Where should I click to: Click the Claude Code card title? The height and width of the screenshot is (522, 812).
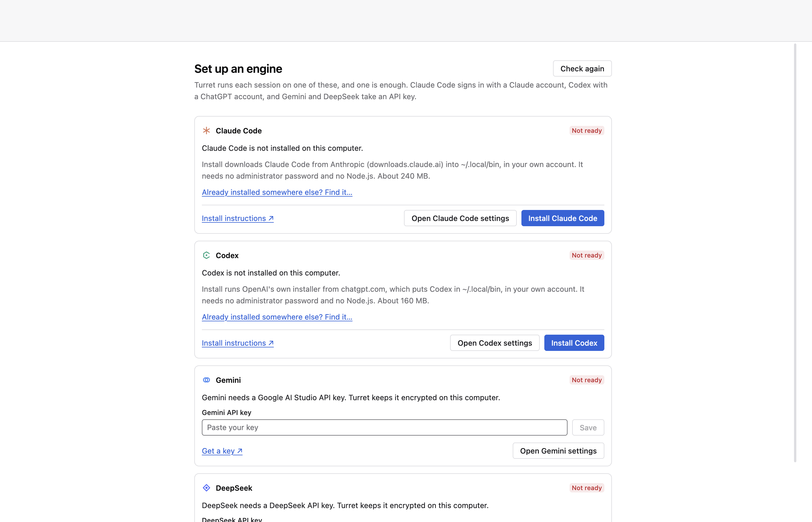click(x=239, y=130)
